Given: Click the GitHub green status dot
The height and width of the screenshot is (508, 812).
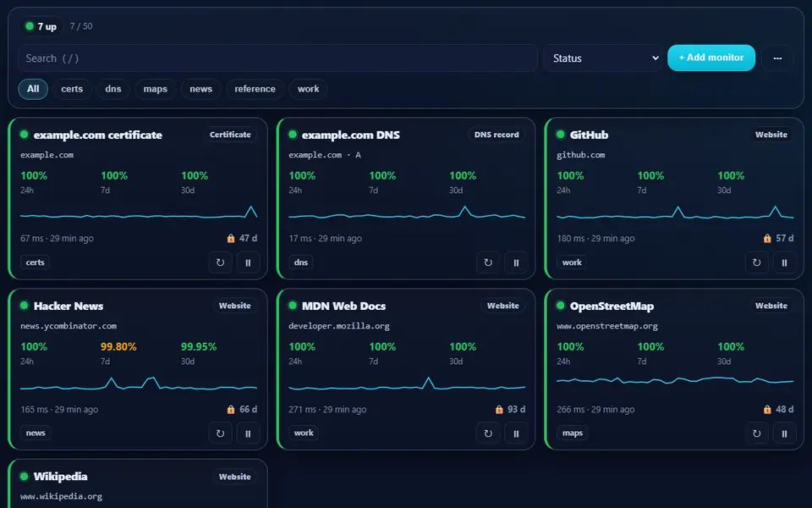Looking at the screenshot, I should pyautogui.click(x=560, y=135).
